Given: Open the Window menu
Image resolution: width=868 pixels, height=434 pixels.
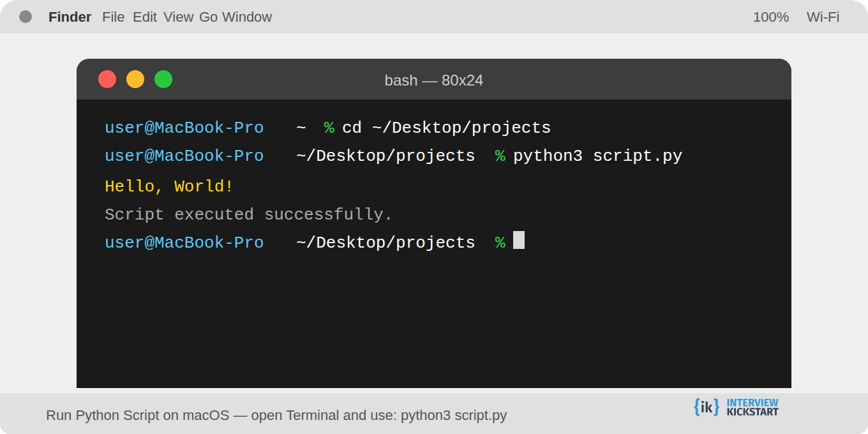Looking at the screenshot, I should 246,17.
